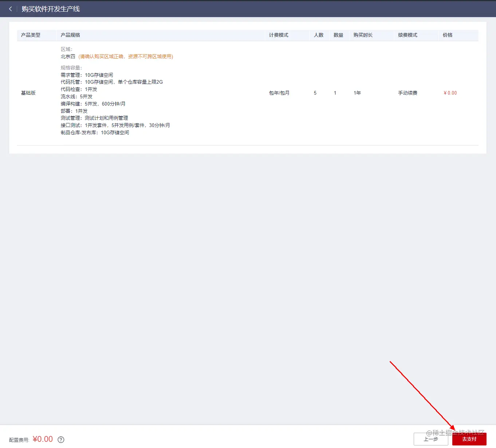Select the quantity value 1
496x448 pixels.
[x=335, y=93]
